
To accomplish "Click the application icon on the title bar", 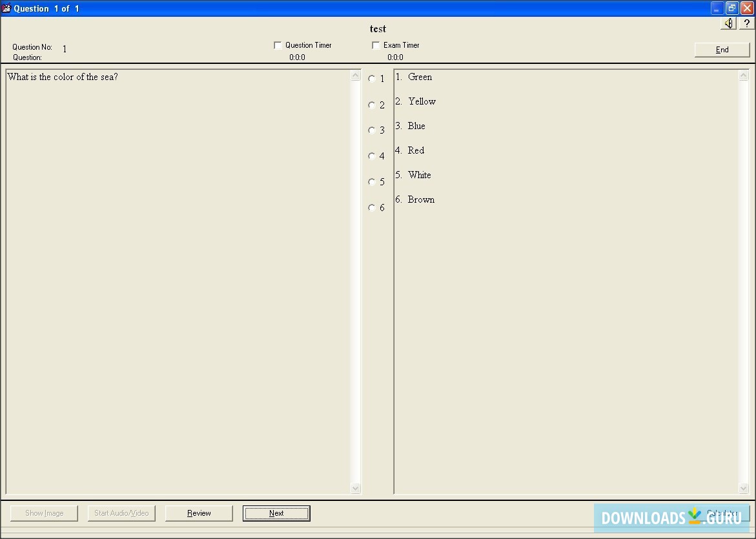I will point(6,8).
